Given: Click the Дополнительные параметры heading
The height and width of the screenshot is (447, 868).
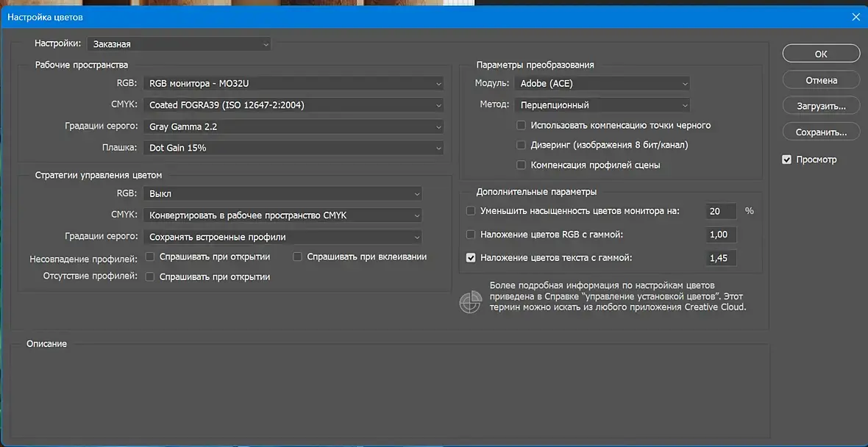Looking at the screenshot, I should 536,192.
